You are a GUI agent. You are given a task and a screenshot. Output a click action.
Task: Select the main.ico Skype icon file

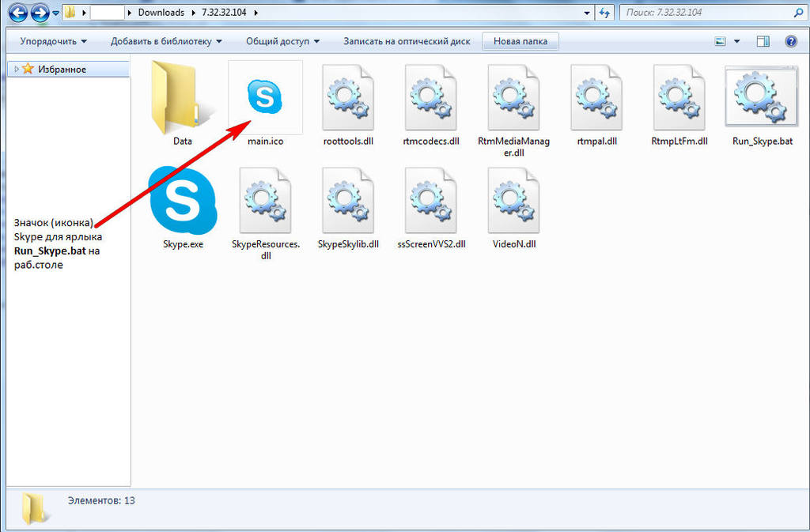(x=265, y=96)
